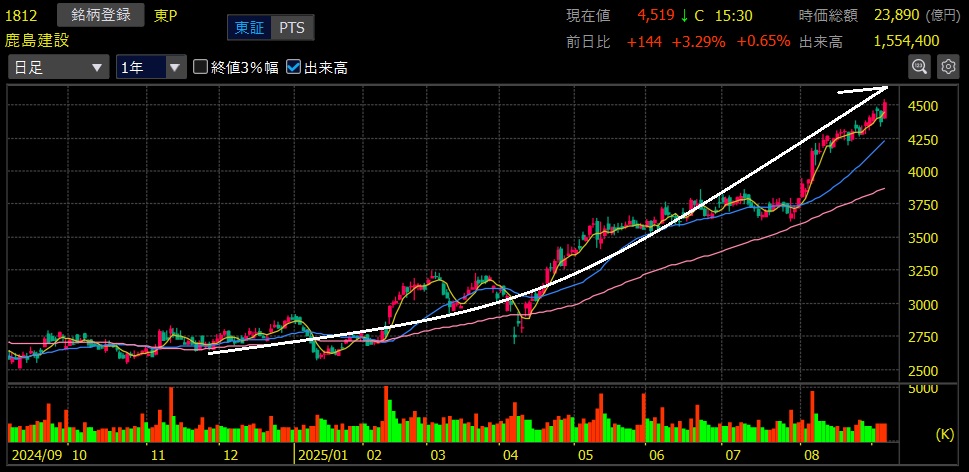The width and height of the screenshot is (969, 472).
Task: Open chart settings with the gear icon
Action: click(x=948, y=67)
